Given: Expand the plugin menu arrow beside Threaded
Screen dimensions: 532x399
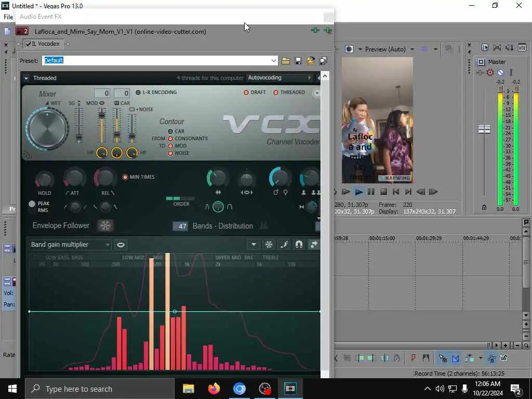Looking at the screenshot, I should tap(26, 78).
